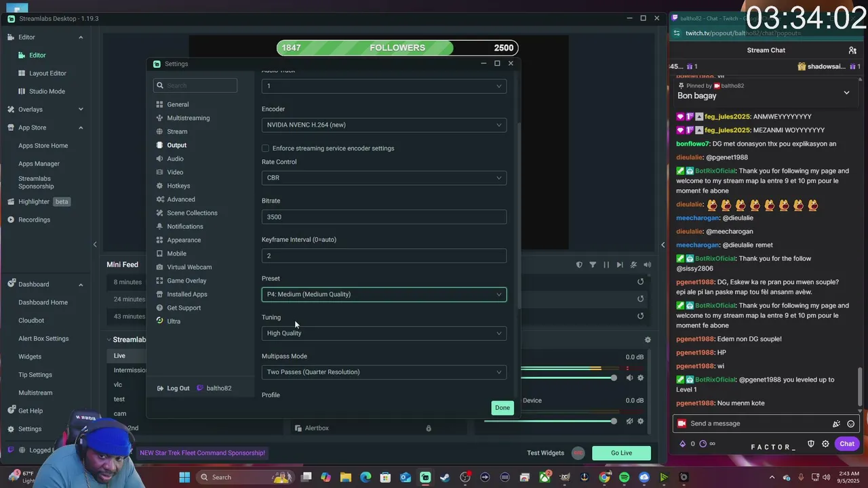The height and width of the screenshot is (488, 868).
Task: Adjust the first mixer volume slider
Action: [614, 378]
